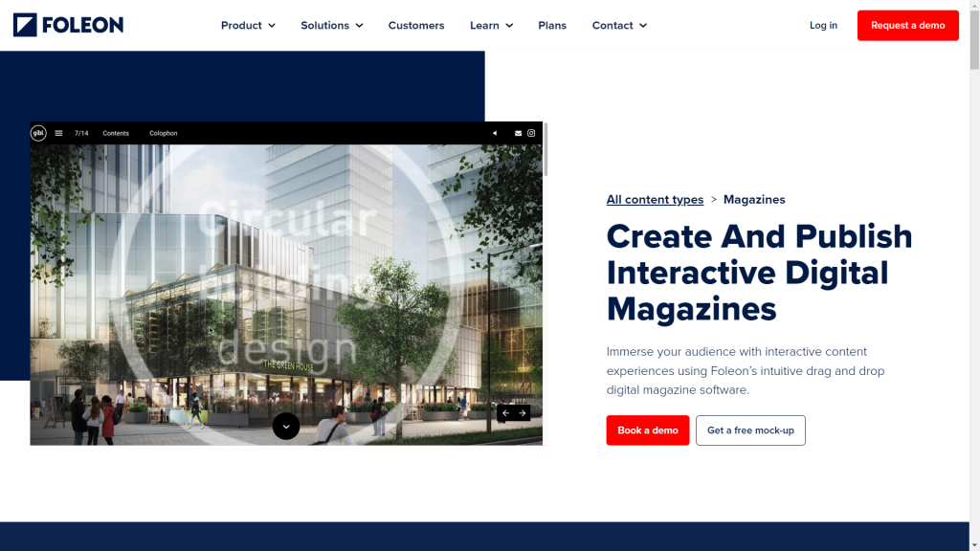Open the Customers menu item

pyautogui.click(x=416, y=25)
